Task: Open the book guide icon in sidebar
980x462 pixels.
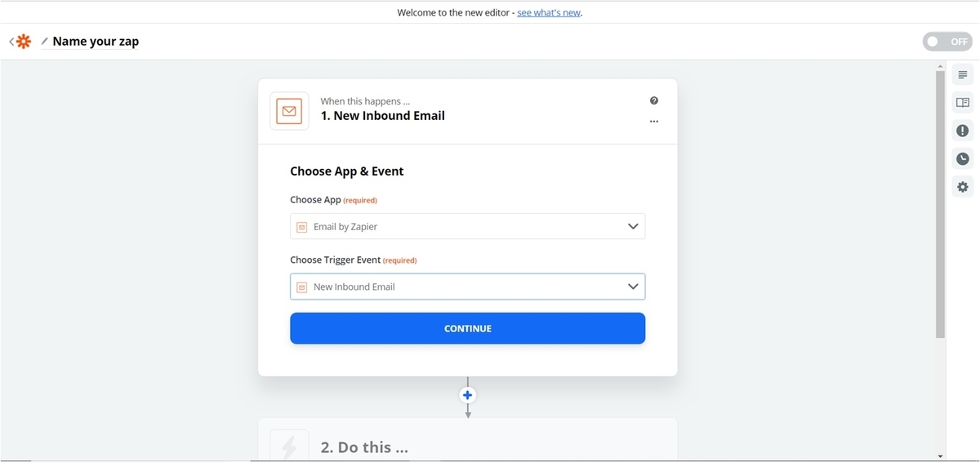Action: click(962, 103)
